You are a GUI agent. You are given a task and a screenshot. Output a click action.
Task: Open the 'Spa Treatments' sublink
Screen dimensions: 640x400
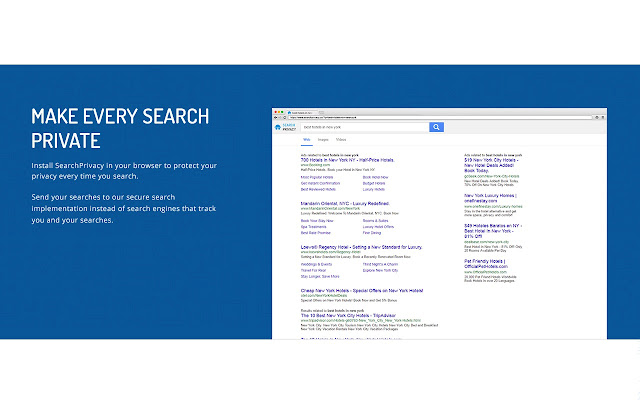coord(313,227)
